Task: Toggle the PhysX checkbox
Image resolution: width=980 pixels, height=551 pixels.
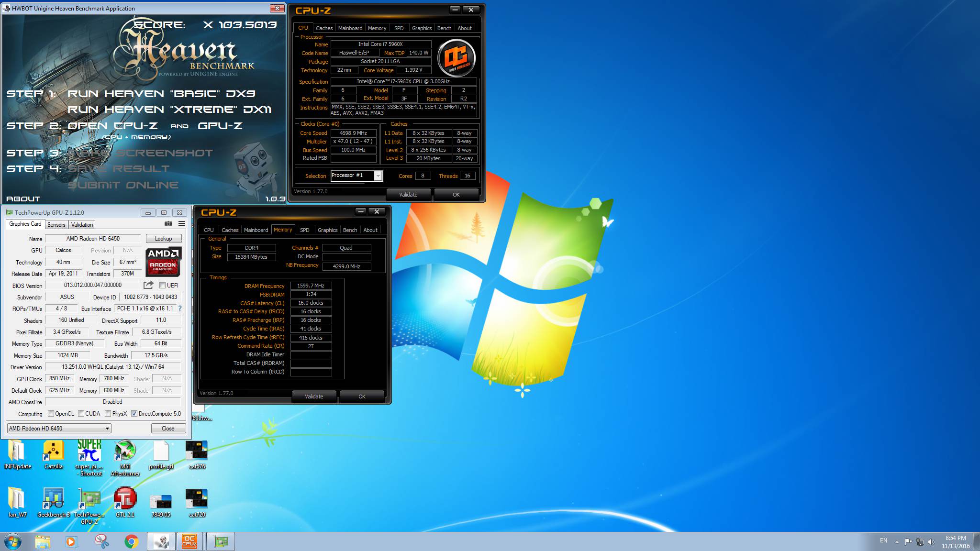Action: tap(108, 414)
